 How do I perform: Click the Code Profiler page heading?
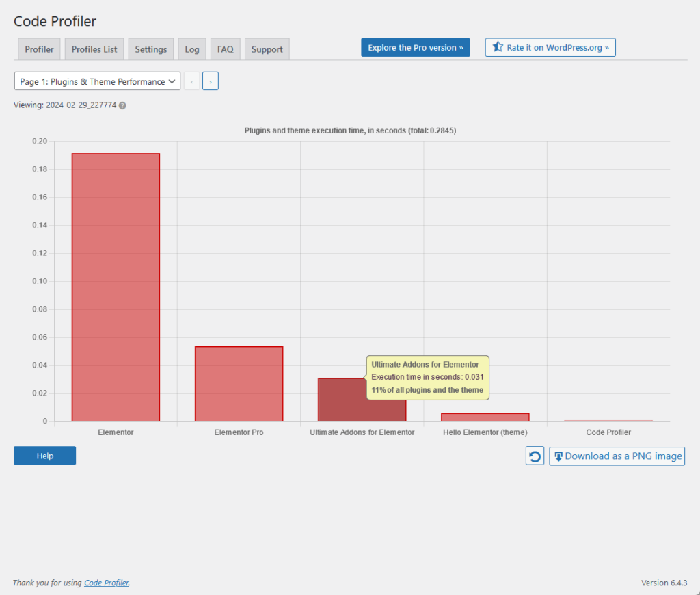(x=55, y=21)
